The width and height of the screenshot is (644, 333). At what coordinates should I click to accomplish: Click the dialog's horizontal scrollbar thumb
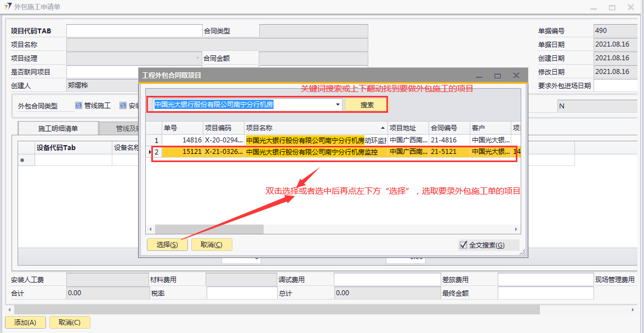tap(209, 229)
